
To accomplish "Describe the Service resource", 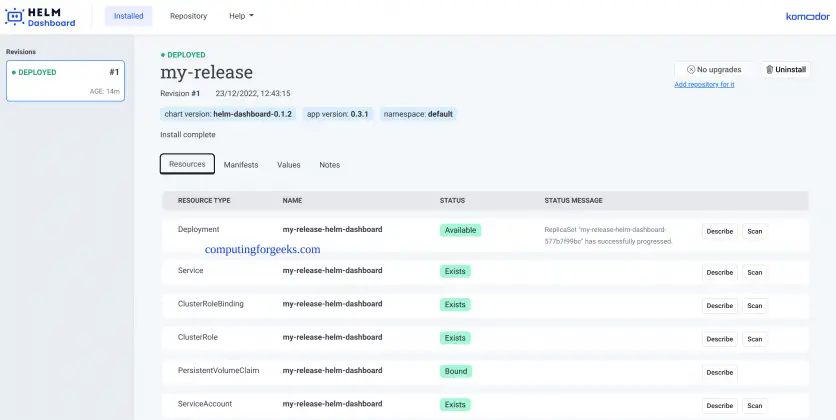I will (x=719, y=272).
